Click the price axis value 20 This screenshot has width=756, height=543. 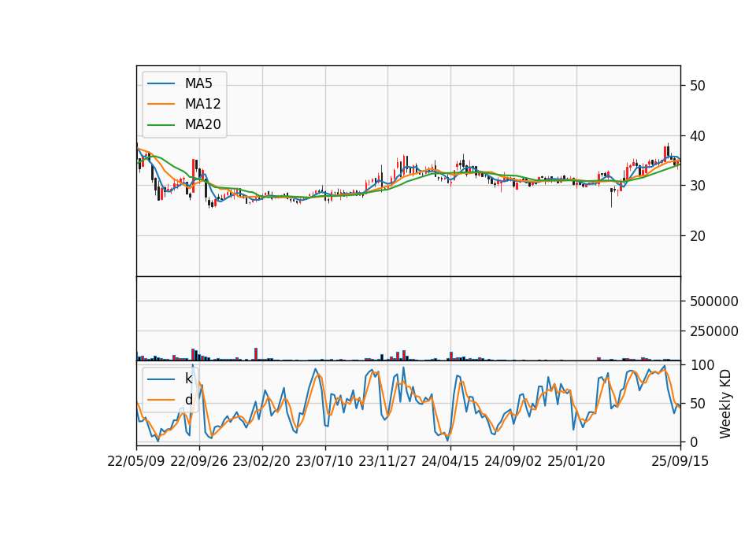(698, 235)
